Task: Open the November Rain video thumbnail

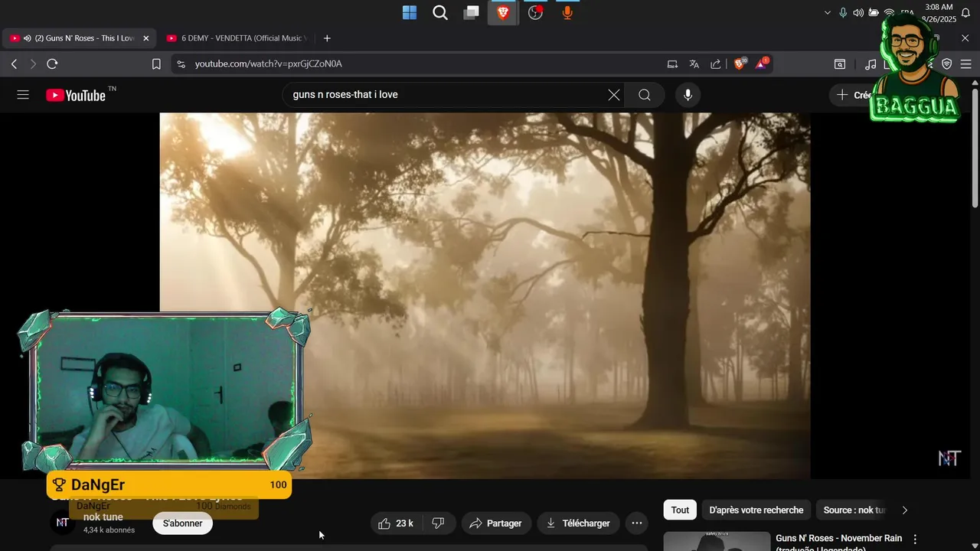Action: [x=717, y=541]
